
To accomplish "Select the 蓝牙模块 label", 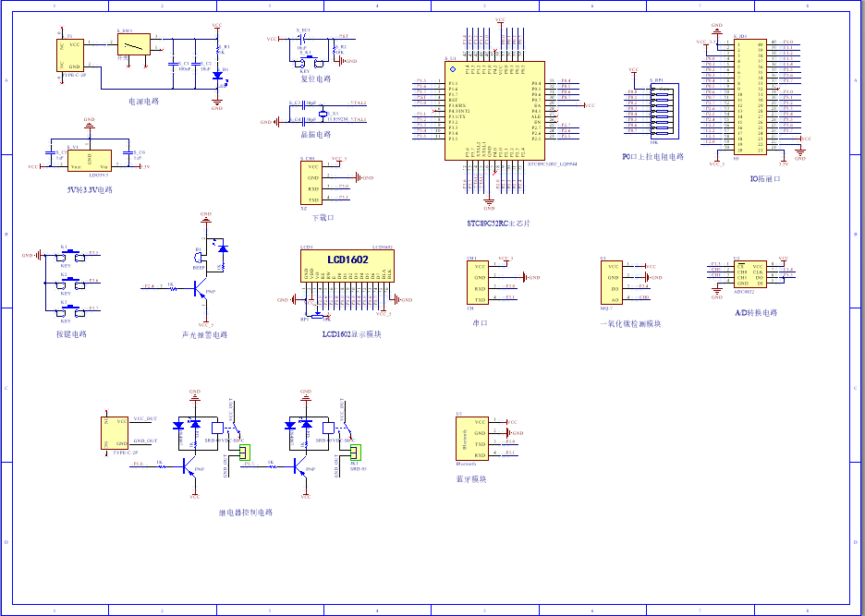I will pos(471,479).
